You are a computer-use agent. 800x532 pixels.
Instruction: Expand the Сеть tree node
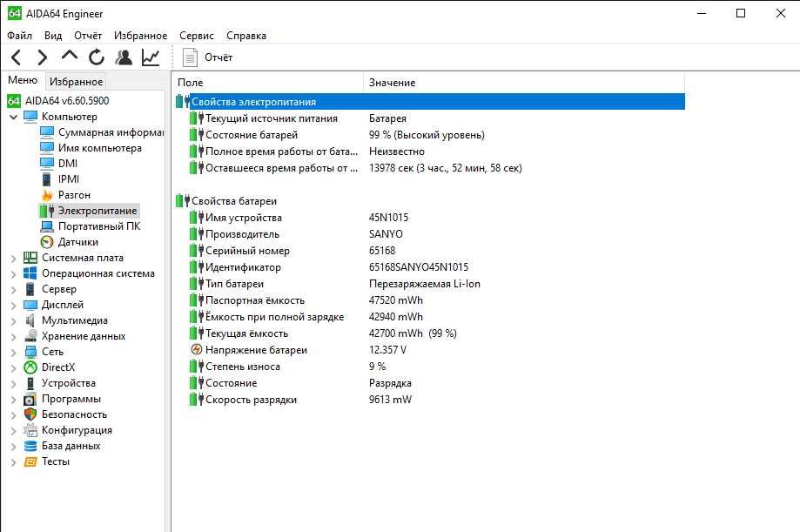tap(14, 353)
